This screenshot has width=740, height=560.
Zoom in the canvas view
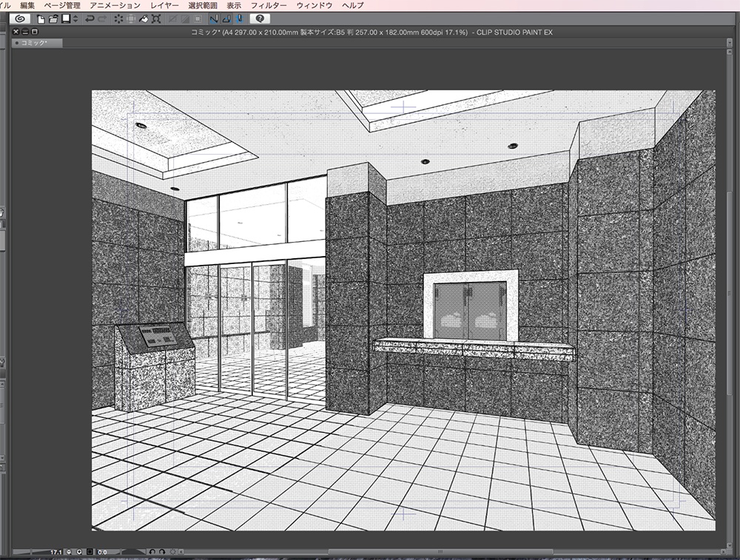tap(79, 552)
